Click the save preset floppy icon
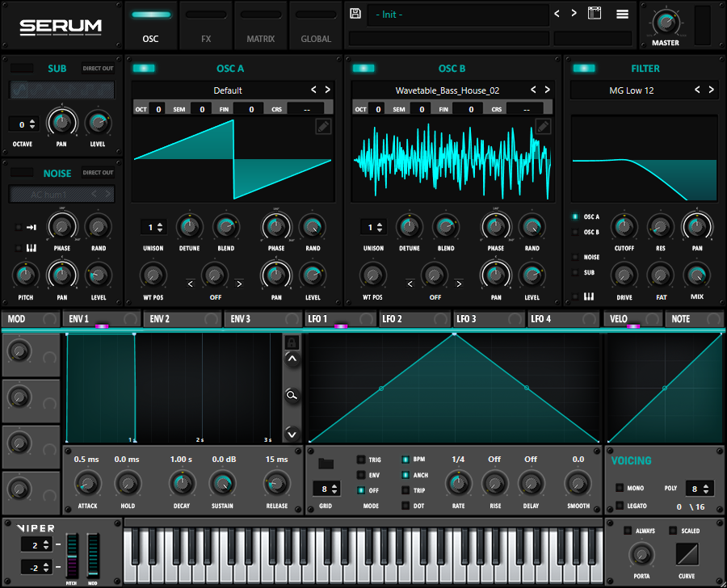The width and height of the screenshot is (727, 588). point(355,14)
